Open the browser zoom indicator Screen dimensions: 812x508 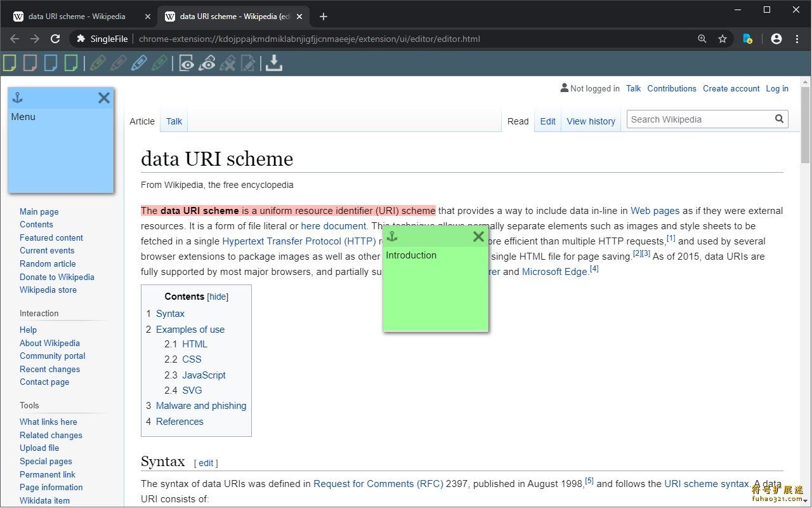(702, 39)
